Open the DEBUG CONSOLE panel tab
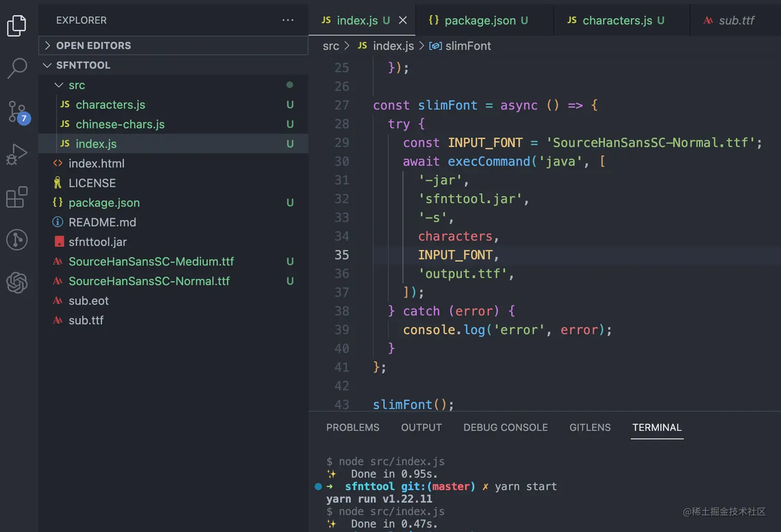 506,428
